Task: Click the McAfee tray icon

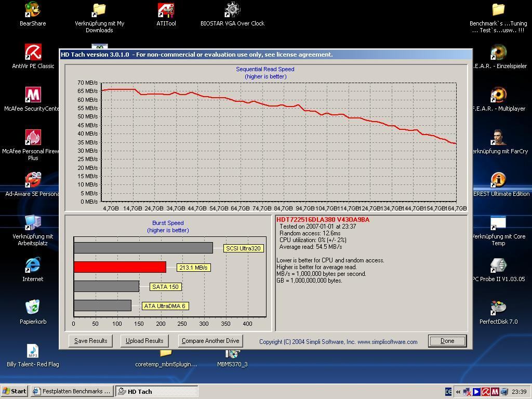Action: pos(495,392)
